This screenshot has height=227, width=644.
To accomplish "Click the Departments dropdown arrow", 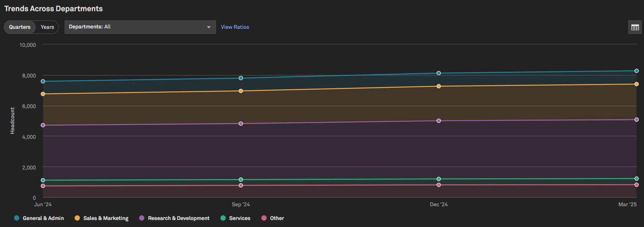I will coord(209,27).
